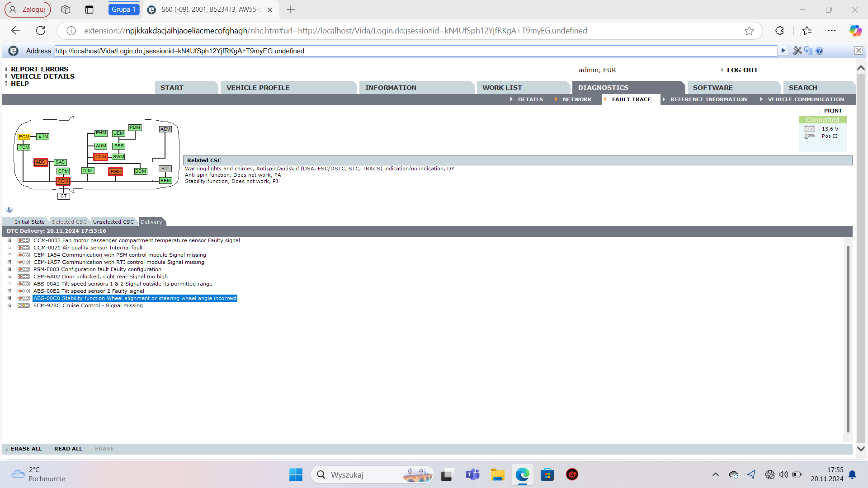
Task: Click the blue information icon
Action: pyautogui.click(x=9, y=210)
